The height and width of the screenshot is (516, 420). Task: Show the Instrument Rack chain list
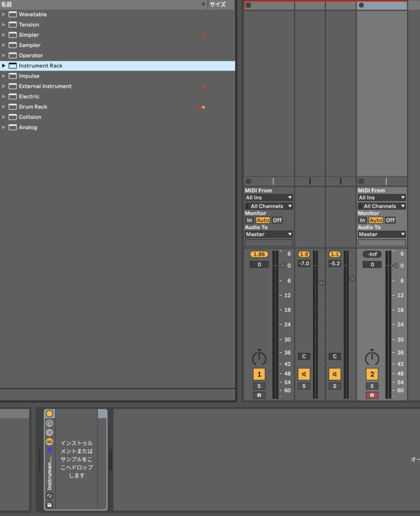pos(49,432)
